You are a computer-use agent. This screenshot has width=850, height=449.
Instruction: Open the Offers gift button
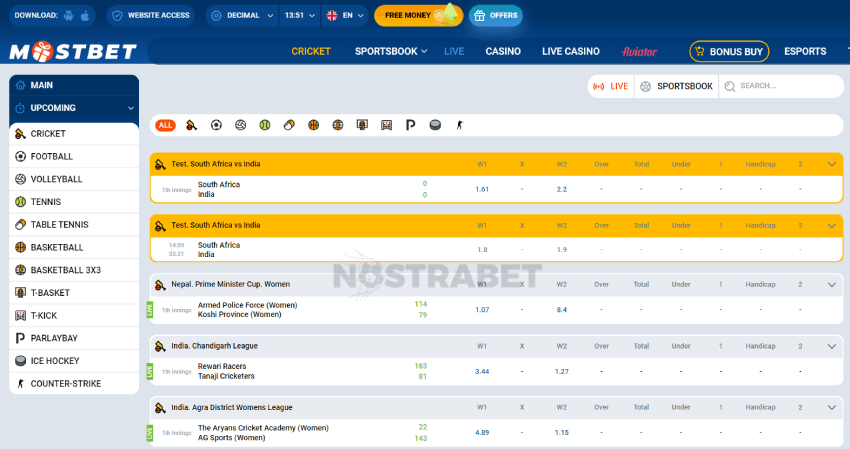[496, 15]
